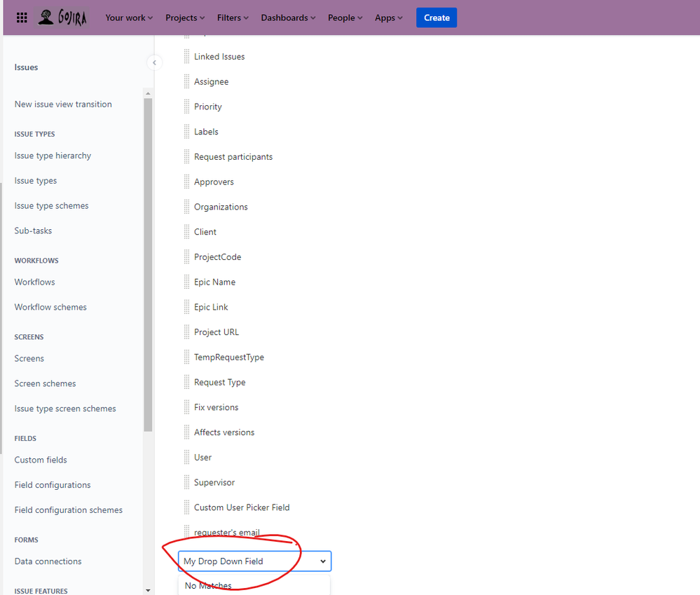Screen dimensions: 700x595
Task: Select the Epic Link field row
Action: tap(211, 307)
